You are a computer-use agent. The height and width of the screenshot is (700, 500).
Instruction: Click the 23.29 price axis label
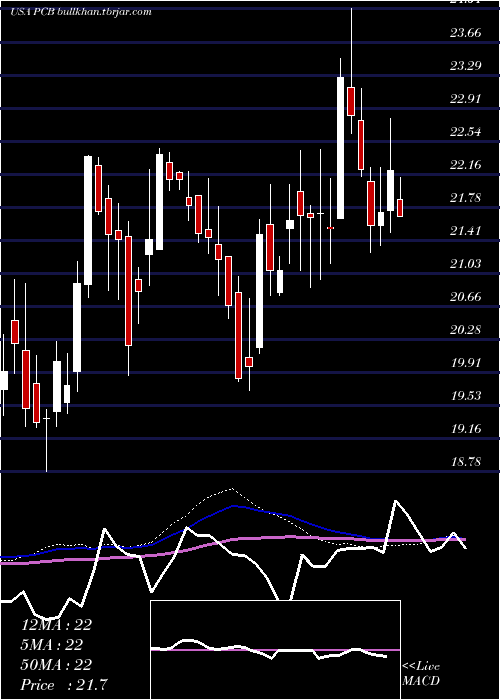(465, 66)
